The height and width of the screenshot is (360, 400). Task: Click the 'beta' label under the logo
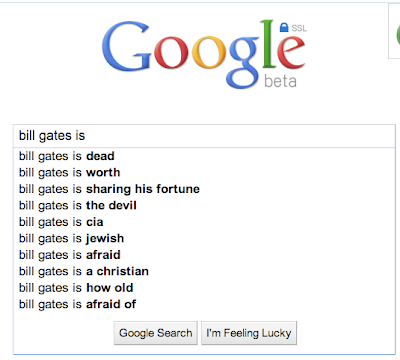[280, 81]
